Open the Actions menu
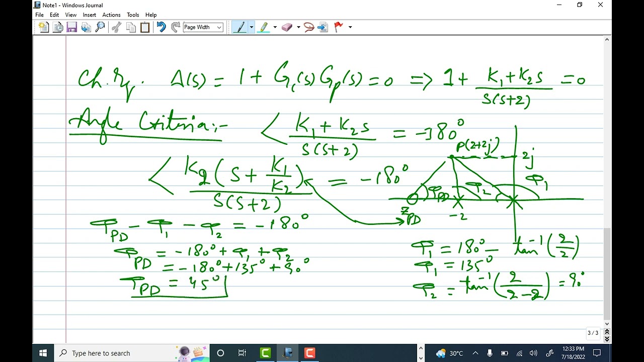644x362 pixels. coord(111,15)
